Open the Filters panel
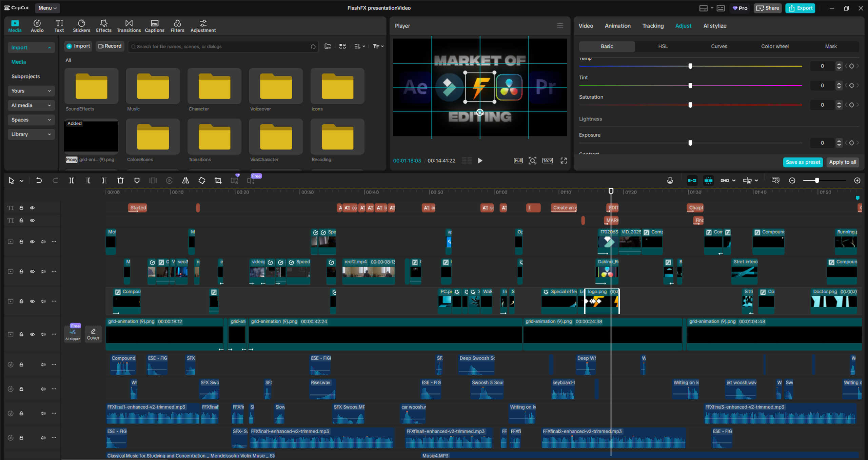The width and height of the screenshot is (868, 460). 177,26
